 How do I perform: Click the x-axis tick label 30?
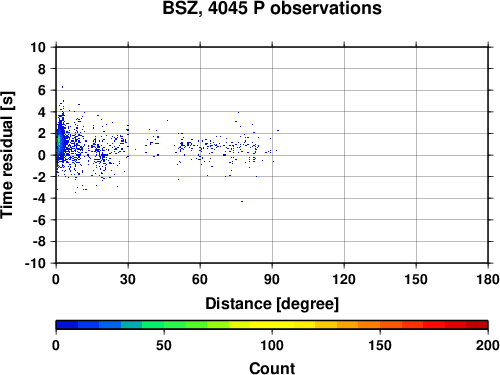pos(128,279)
